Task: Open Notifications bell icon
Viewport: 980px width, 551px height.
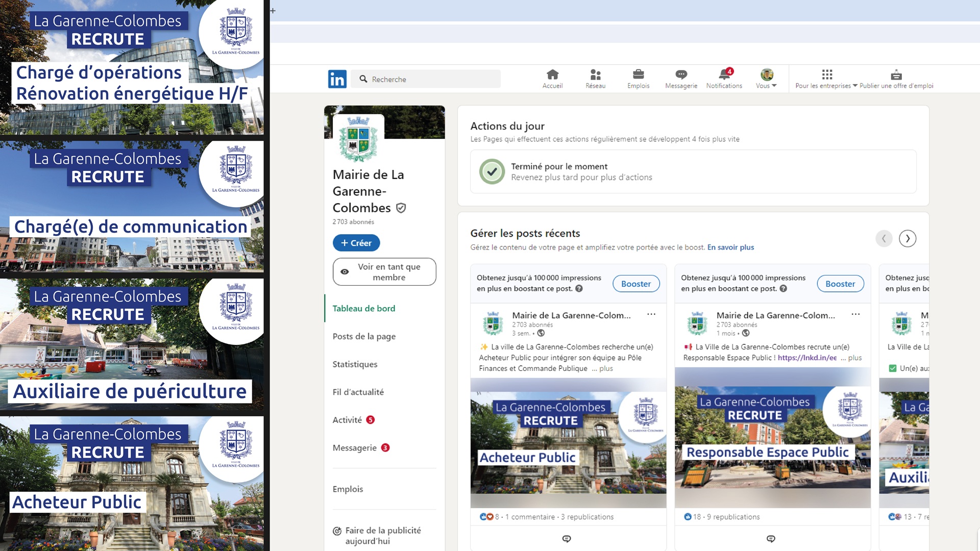Action: [724, 74]
